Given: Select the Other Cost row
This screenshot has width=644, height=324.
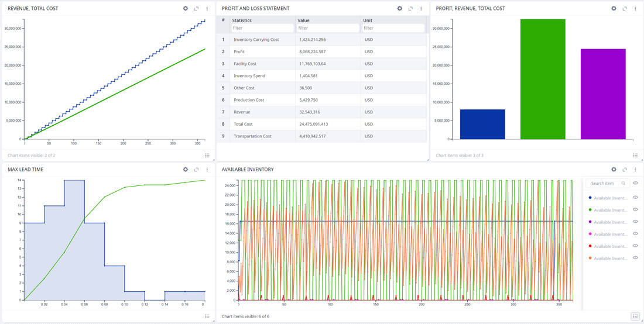Looking at the screenshot, I should tap(321, 88).
